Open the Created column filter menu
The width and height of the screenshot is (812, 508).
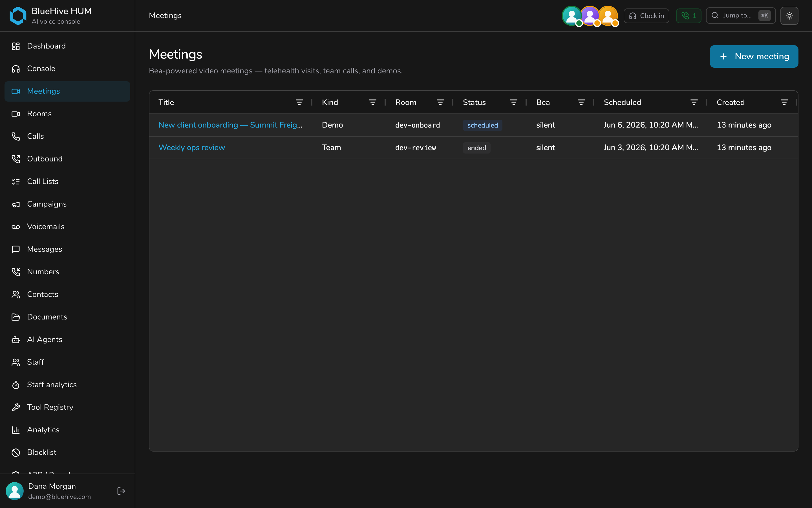(784, 102)
